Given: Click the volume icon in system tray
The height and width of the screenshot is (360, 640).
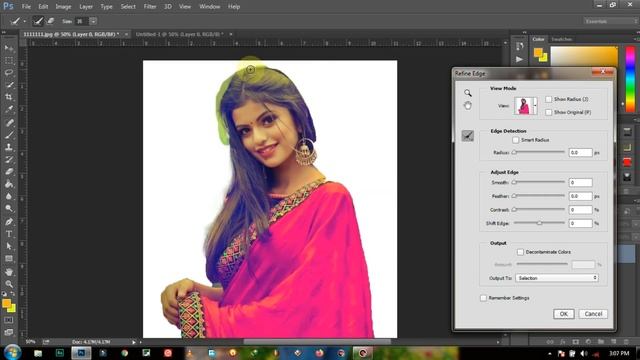Looking at the screenshot, I should 584,353.
